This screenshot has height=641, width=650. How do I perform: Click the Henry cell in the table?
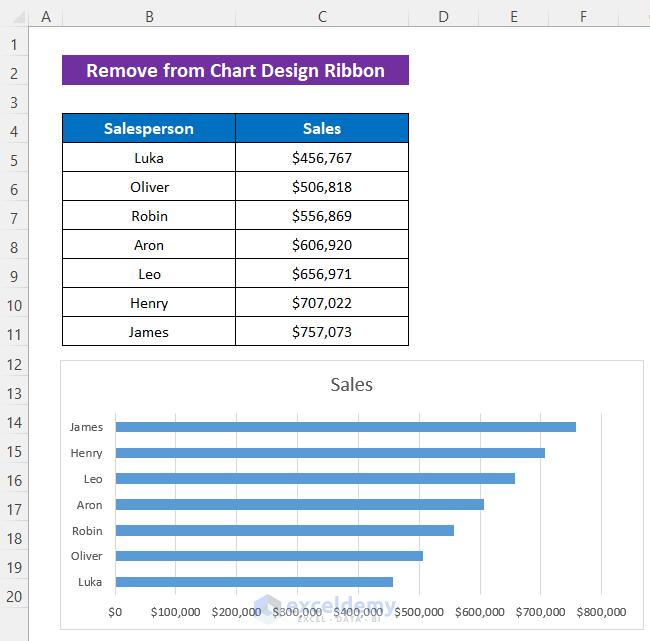pyautogui.click(x=149, y=303)
